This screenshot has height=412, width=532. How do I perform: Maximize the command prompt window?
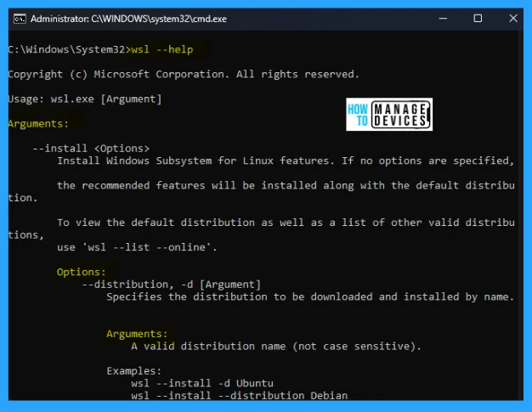[478, 19]
